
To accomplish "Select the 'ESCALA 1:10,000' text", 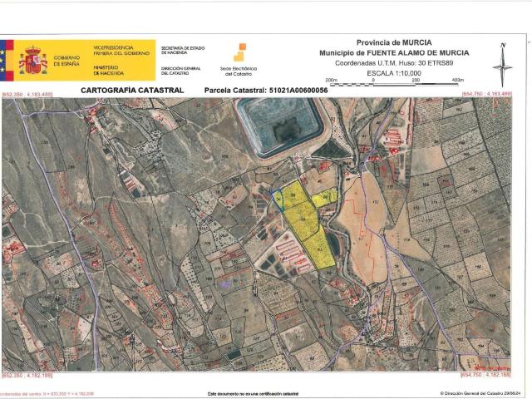I will point(394,73).
